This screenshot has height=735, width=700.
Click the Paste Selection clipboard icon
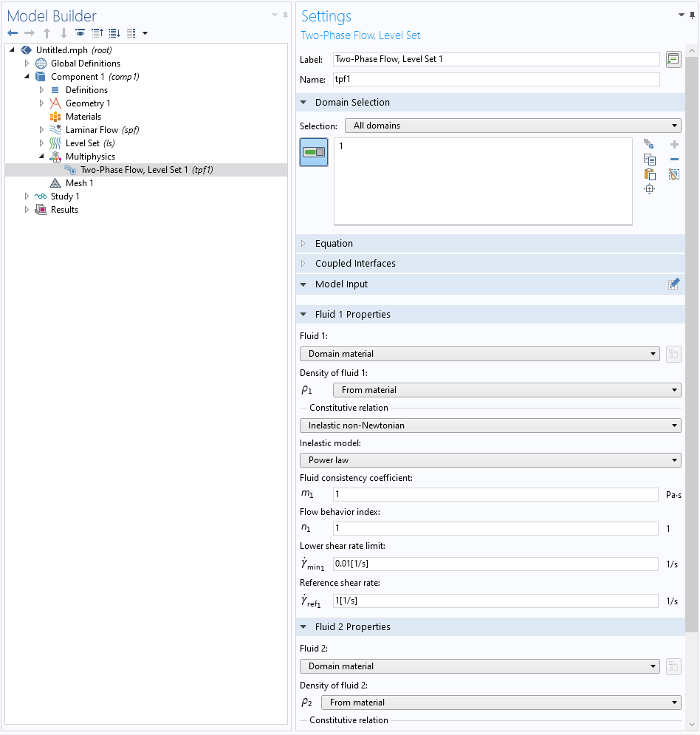(650, 174)
